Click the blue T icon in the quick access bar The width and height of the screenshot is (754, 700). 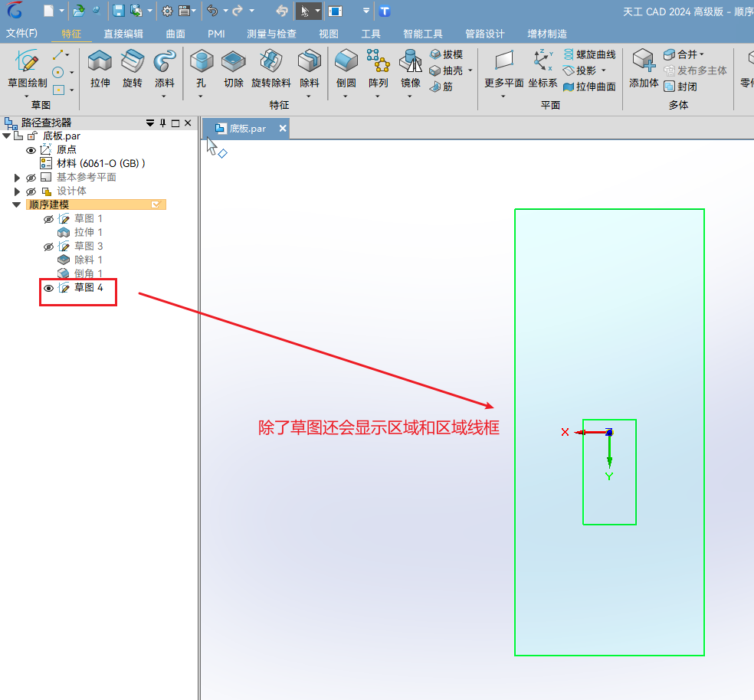coord(385,11)
